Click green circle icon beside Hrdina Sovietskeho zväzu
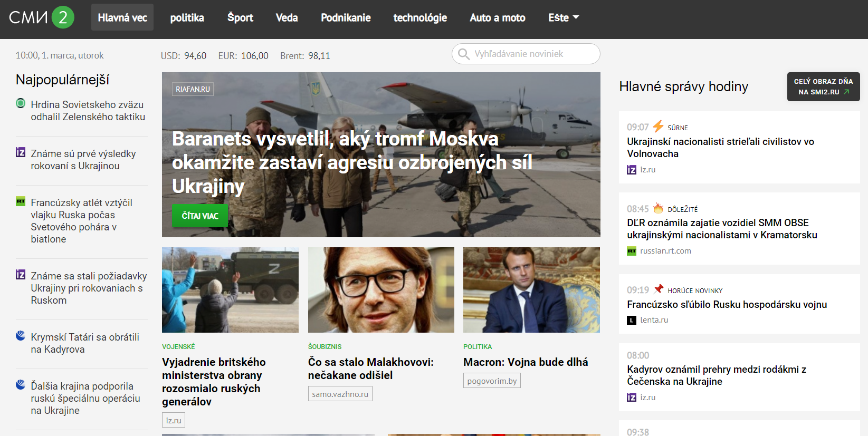Screen dimensions: 868x436 [21, 103]
